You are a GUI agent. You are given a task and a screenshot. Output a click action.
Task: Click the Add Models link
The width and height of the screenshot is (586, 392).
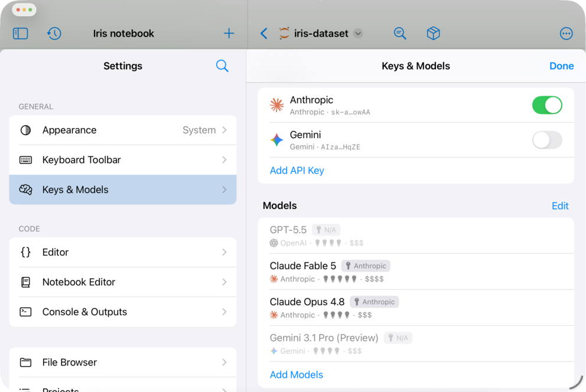297,375
